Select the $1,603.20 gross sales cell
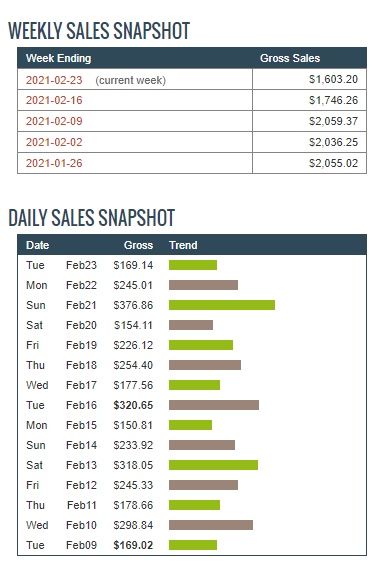 click(x=310, y=79)
